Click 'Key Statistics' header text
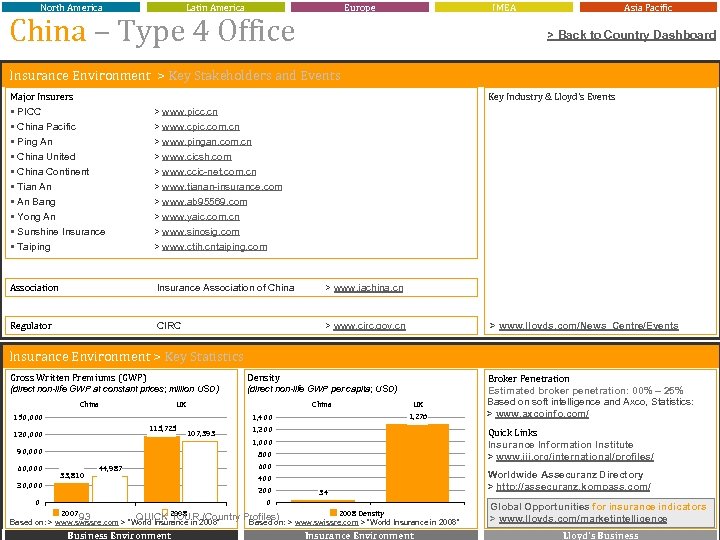 pos(204,357)
